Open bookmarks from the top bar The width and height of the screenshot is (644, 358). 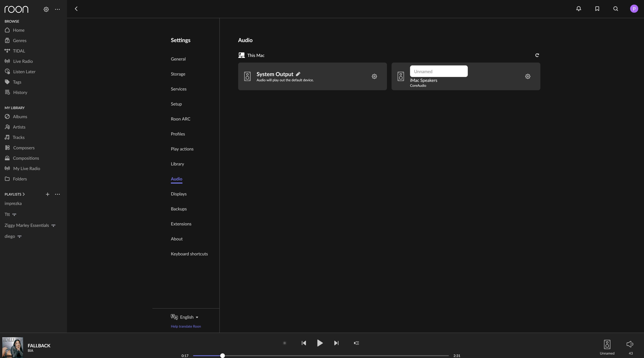point(597,9)
